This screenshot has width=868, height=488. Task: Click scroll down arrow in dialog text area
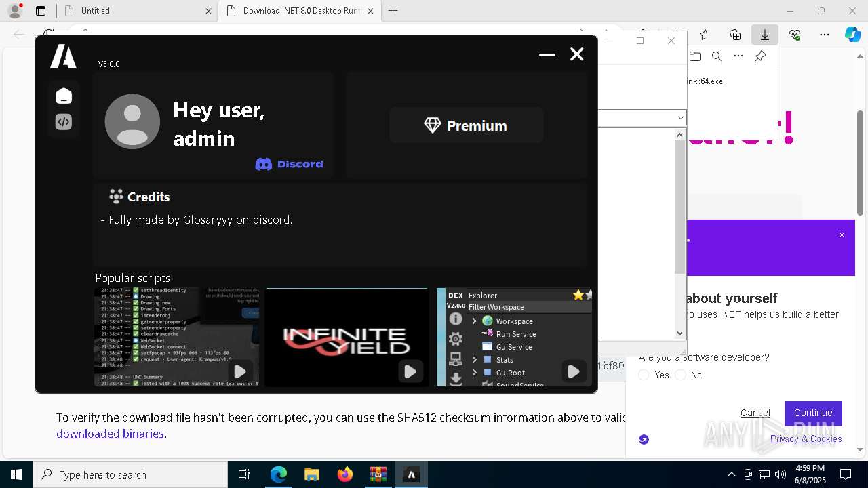[680, 333]
